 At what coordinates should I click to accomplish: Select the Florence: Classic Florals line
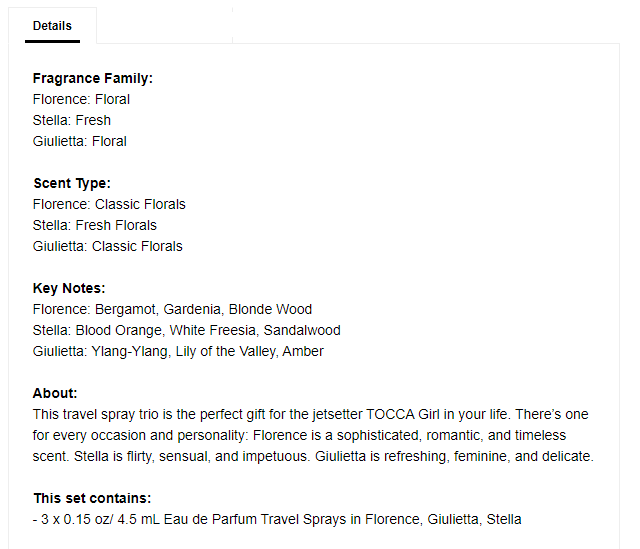click(x=109, y=204)
